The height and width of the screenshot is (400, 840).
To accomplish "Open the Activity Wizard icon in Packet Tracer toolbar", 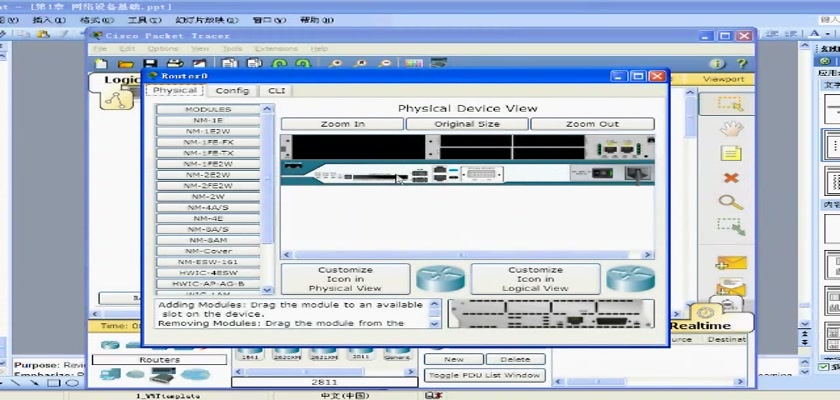I will (x=199, y=64).
